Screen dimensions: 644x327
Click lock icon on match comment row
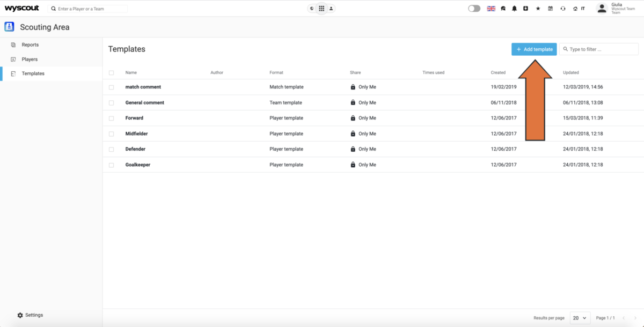click(353, 87)
